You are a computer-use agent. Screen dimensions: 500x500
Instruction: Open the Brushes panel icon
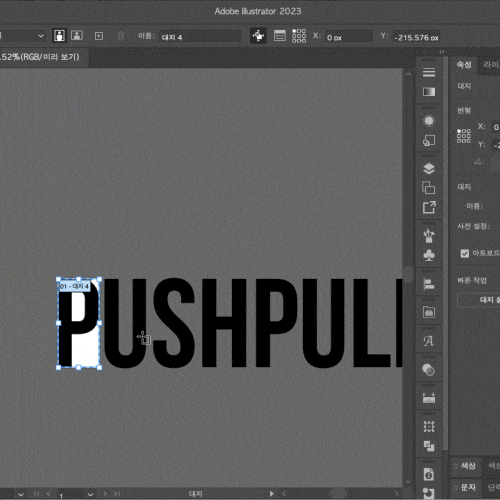429,236
